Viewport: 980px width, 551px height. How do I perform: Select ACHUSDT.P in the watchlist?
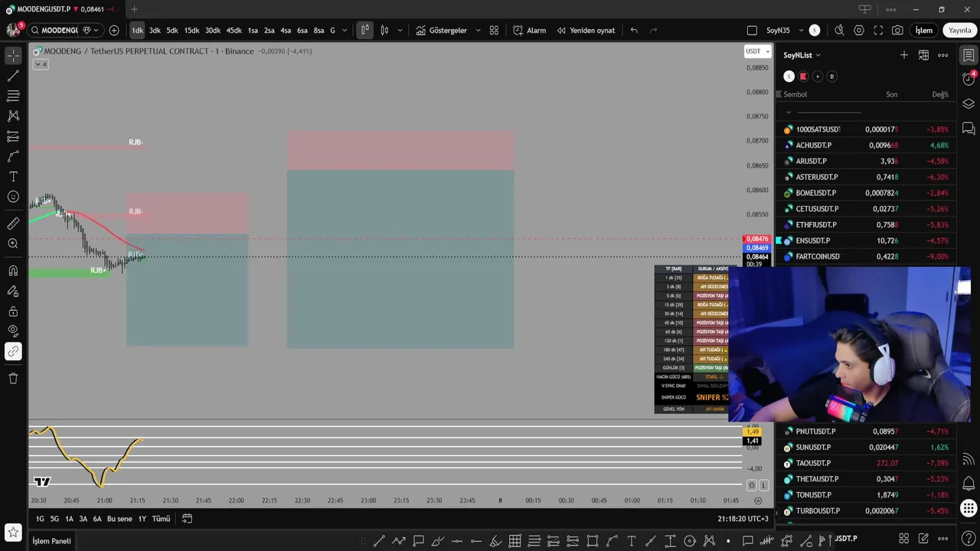(x=865, y=145)
